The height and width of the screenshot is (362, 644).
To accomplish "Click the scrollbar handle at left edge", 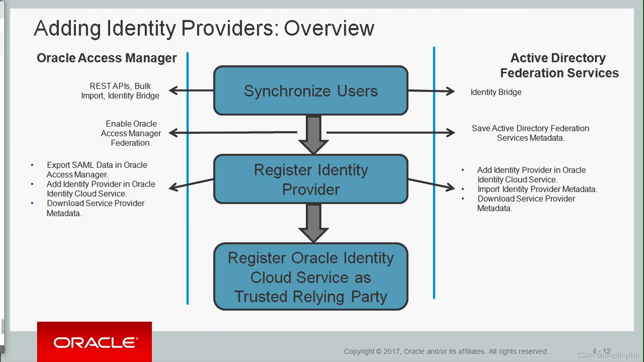I will [x=2, y=326].
